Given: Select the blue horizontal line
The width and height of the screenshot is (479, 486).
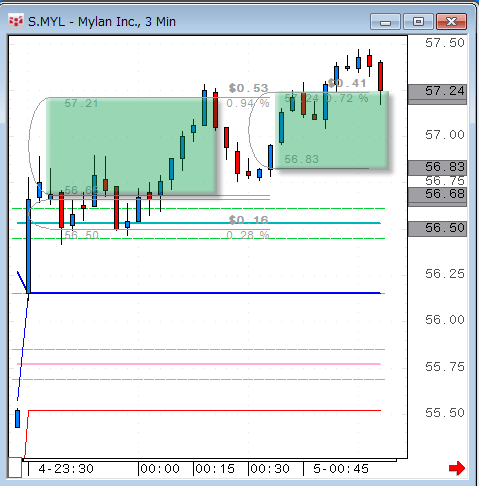Looking at the screenshot, I should coord(205,293).
